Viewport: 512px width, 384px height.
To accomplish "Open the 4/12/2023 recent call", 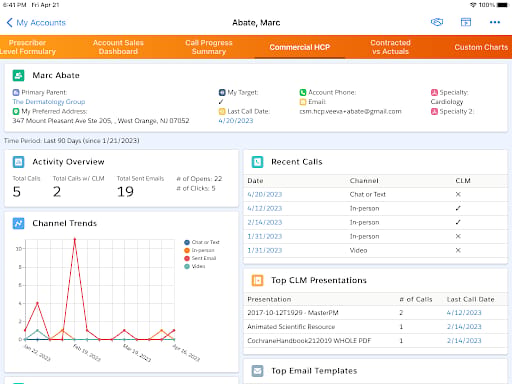I will pyautogui.click(x=265, y=208).
